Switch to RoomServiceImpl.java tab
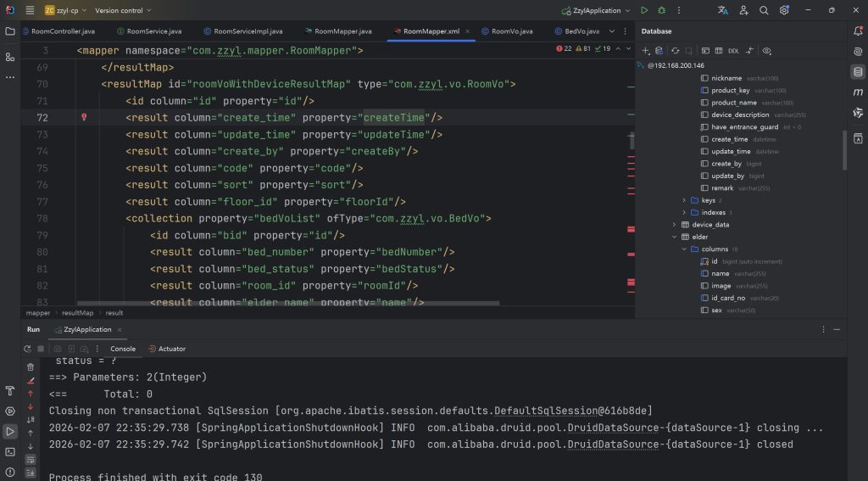This screenshot has height=481, width=868. click(243, 31)
